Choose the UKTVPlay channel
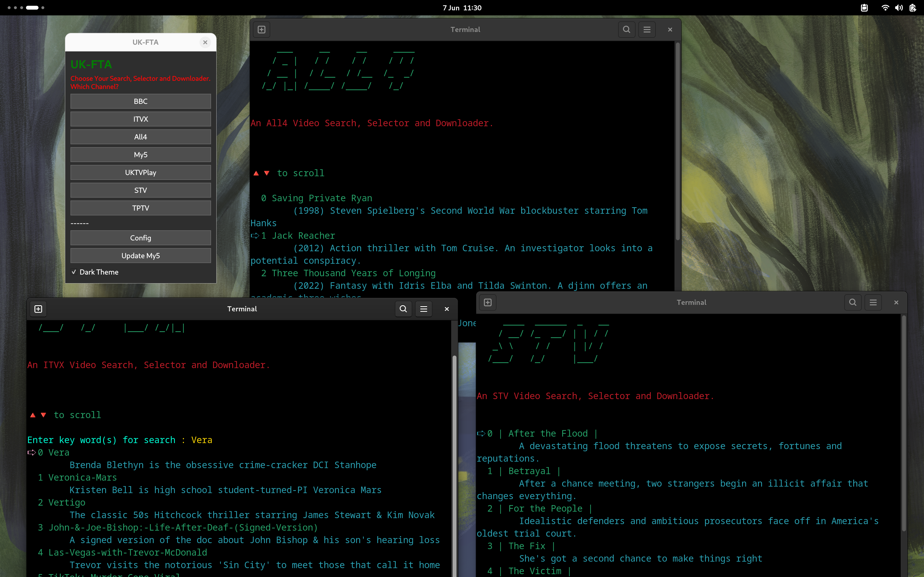The image size is (924, 577). [x=141, y=172]
